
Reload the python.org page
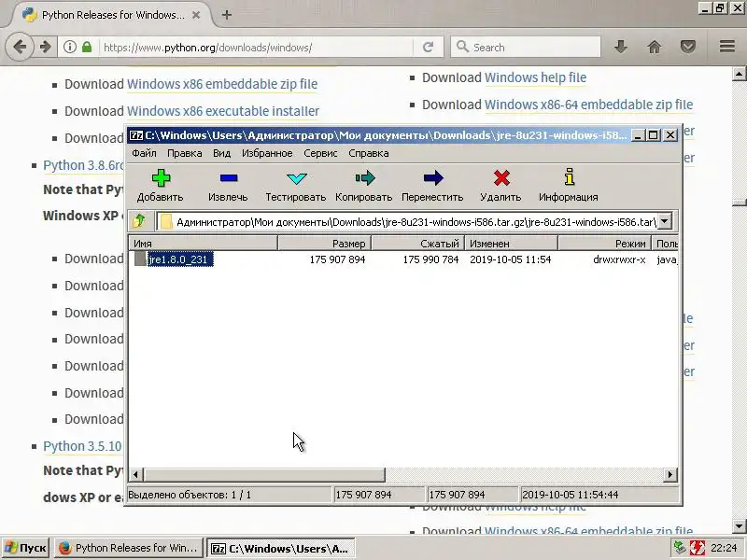pyautogui.click(x=428, y=47)
